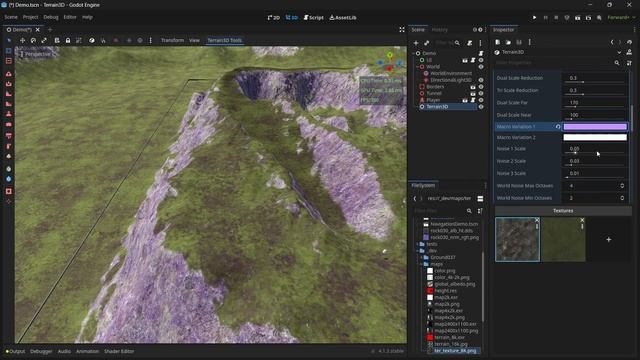Click the load resource folder icon in Inspector
Screen dimensions: 640x360
click(508, 42)
